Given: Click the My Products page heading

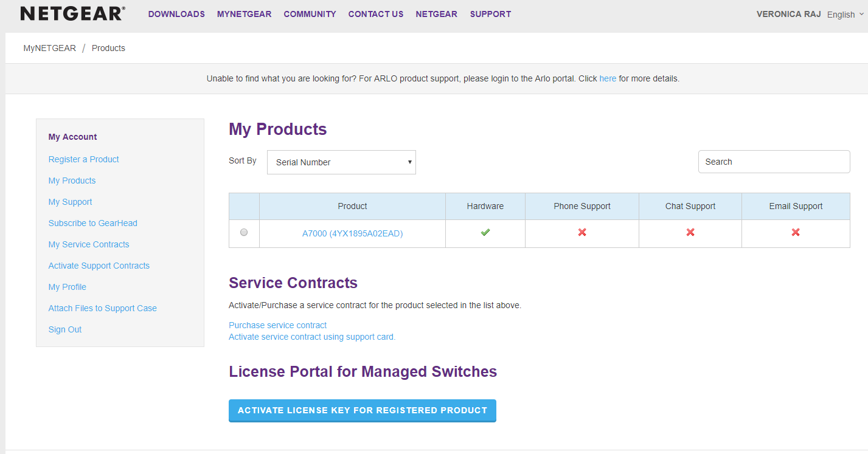Looking at the screenshot, I should coord(277,129).
